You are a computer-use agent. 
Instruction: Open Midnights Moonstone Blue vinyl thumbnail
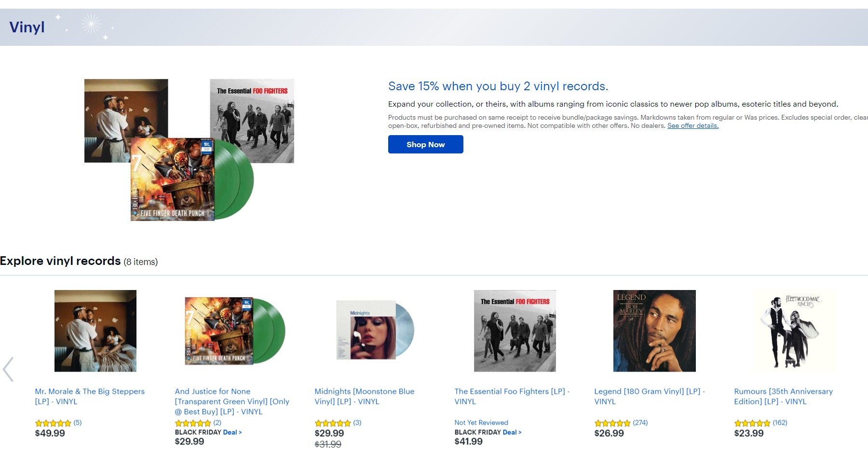coord(375,331)
